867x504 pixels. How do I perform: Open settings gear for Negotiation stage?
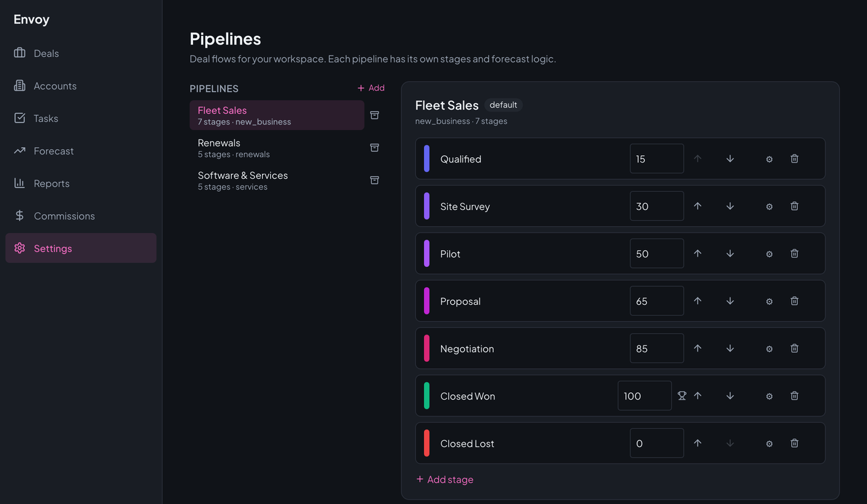click(x=769, y=349)
